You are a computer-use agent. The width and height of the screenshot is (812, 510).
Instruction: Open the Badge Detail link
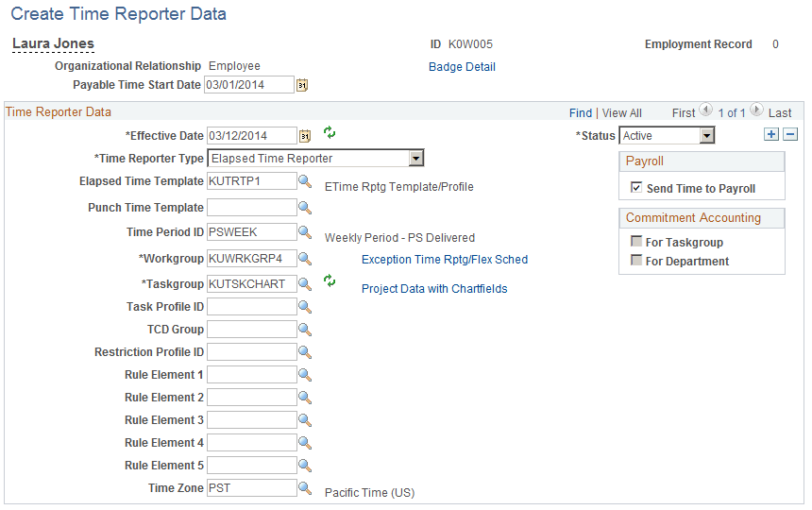pyautogui.click(x=462, y=67)
